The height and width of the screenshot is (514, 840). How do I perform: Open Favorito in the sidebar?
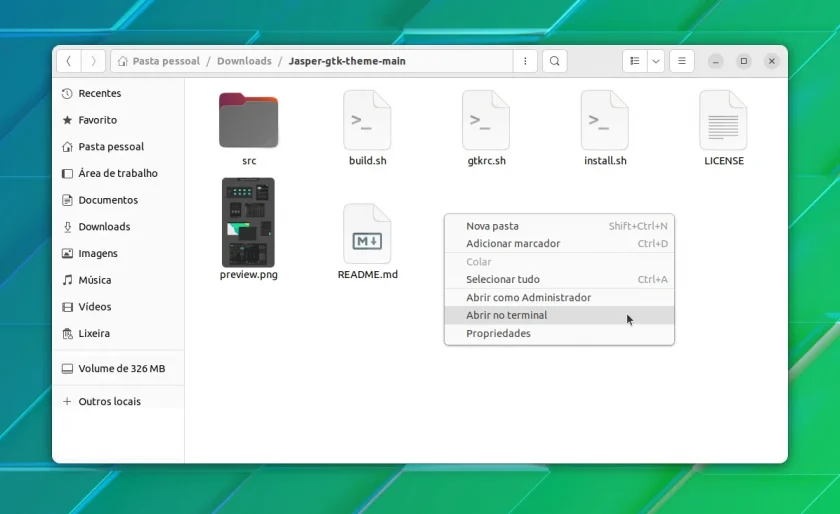[118, 120]
